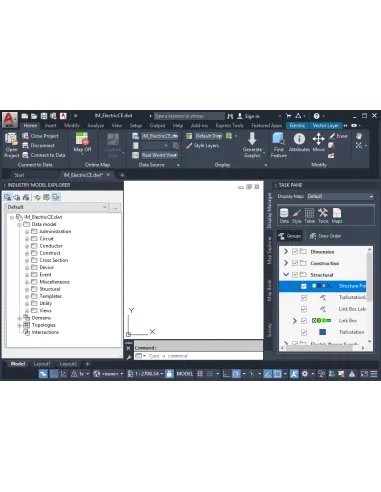Open the Table icon in Task Pane
Viewport: 381px width, 492px height.
[x=309, y=216]
